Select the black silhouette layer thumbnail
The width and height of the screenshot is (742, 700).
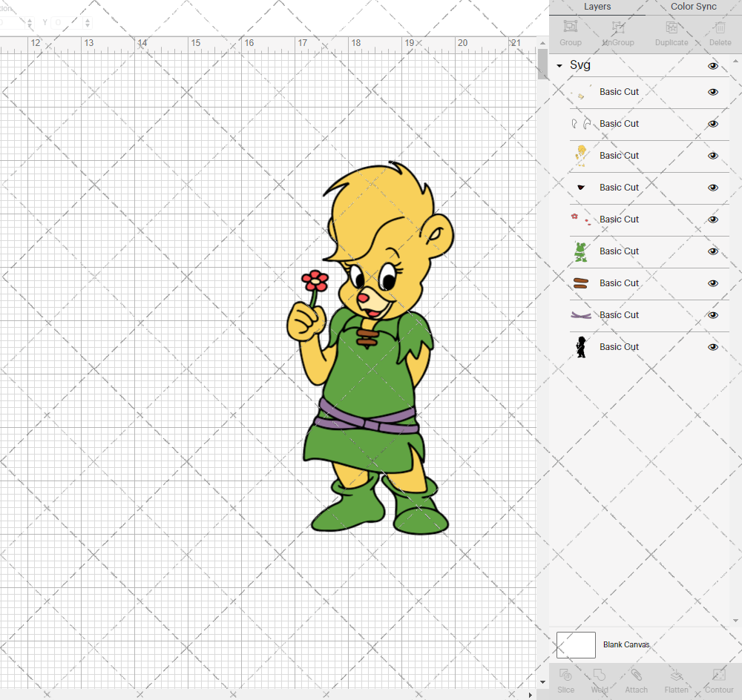click(x=581, y=347)
